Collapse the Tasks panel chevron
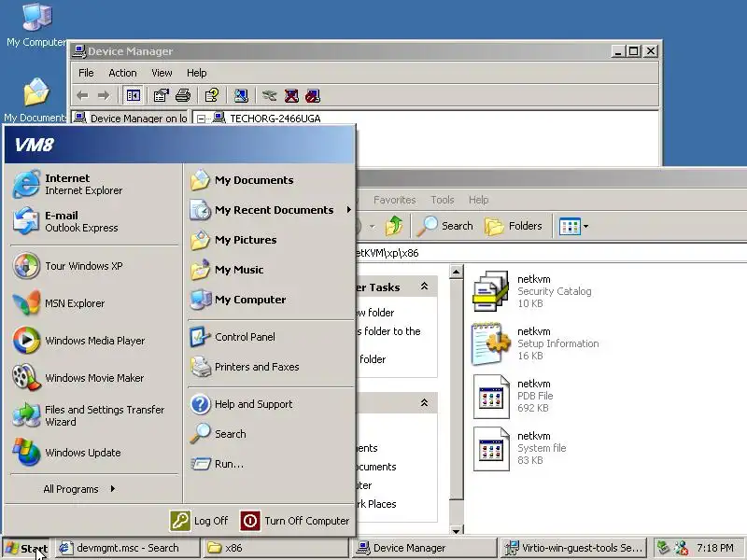747x560 pixels. coord(424,287)
